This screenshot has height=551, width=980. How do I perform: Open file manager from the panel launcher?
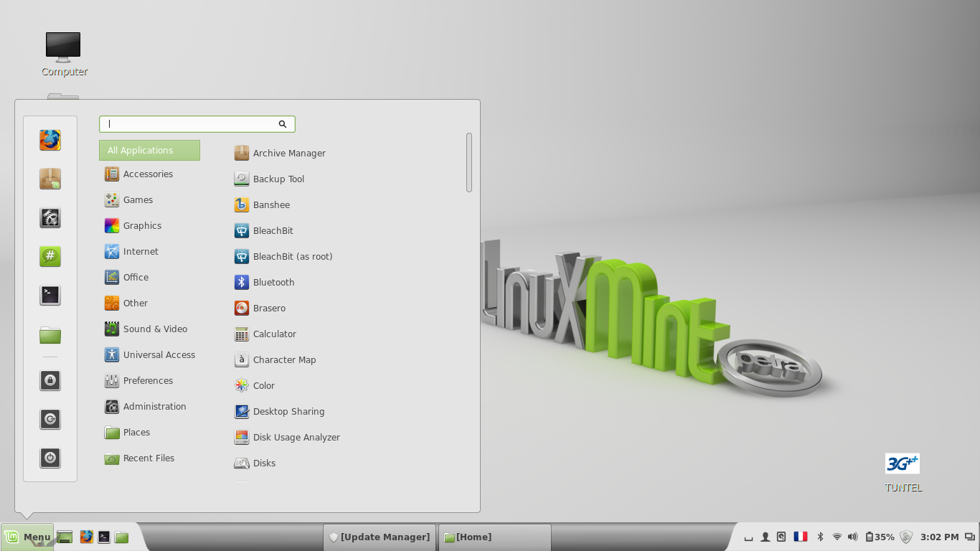tap(121, 537)
